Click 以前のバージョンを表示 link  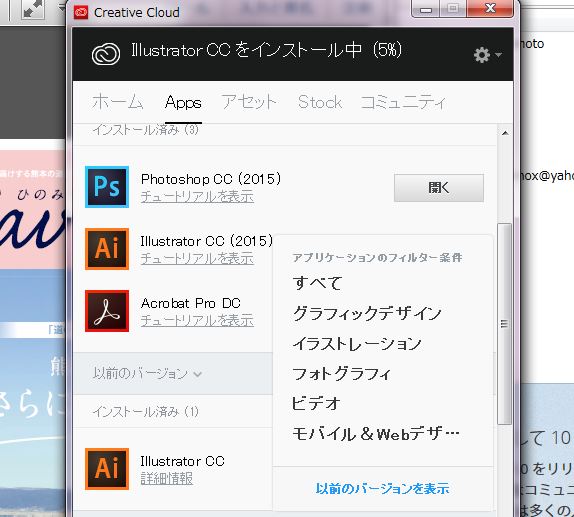point(383,488)
